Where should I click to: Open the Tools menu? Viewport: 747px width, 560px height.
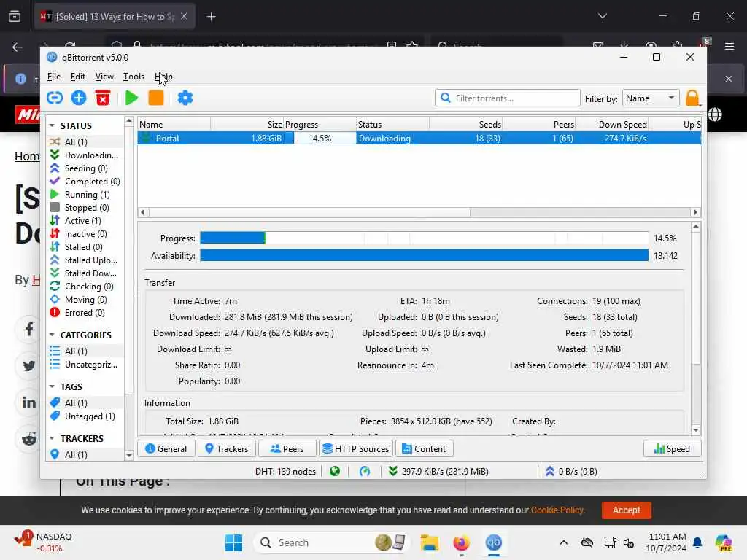[x=133, y=77]
